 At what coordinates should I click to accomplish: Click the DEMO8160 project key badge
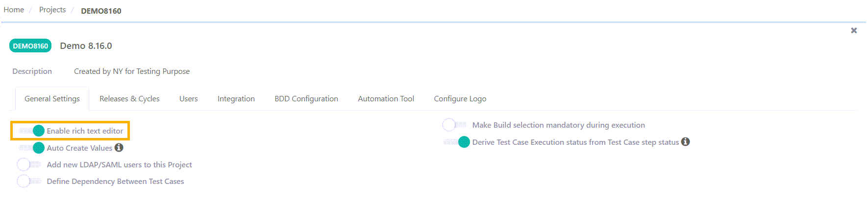pyautogui.click(x=30, y=46)
